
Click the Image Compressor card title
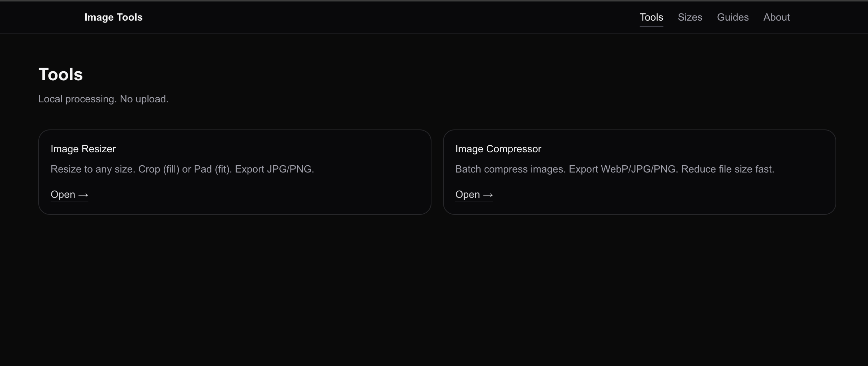(498, 149)
